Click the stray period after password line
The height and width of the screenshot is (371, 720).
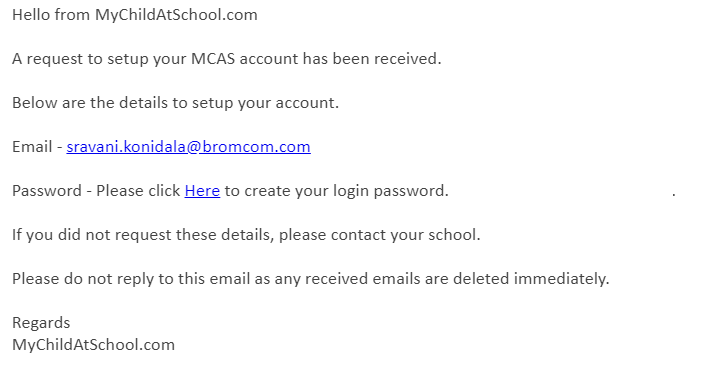(x=674, y=195)
